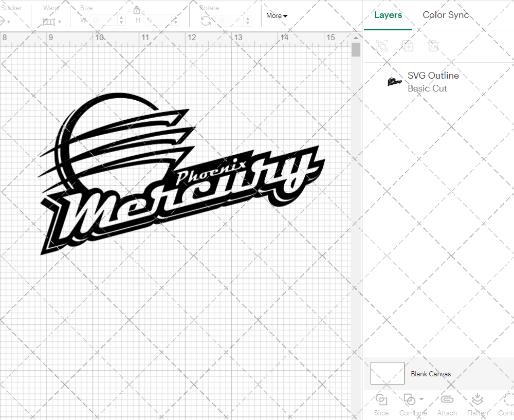Toggle the size lock icon
Screen dimensions: 514x420
coord(136,10)
